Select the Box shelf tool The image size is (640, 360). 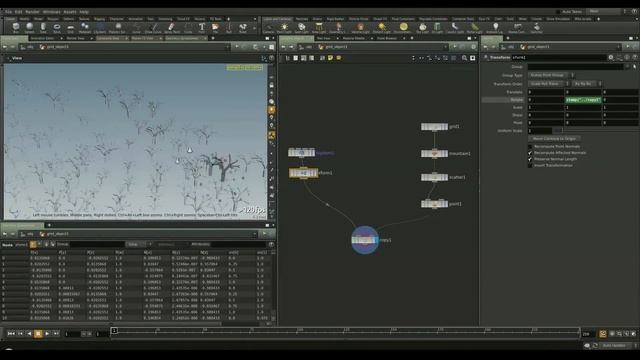(16, 28)
